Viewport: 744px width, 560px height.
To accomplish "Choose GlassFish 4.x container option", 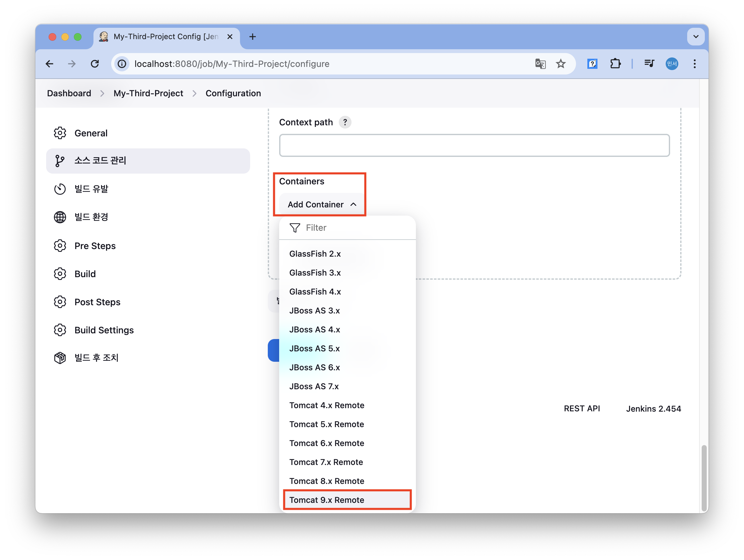I will pos(315,292).
